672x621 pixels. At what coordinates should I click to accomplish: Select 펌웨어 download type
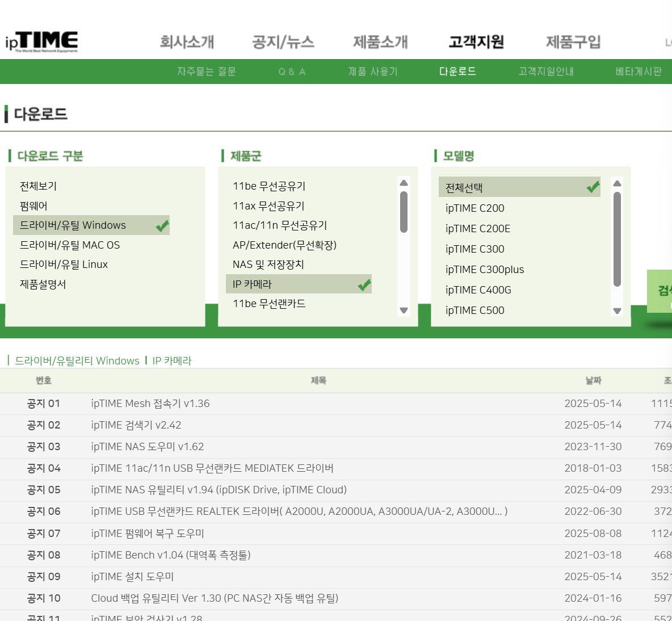pos(33,206)
